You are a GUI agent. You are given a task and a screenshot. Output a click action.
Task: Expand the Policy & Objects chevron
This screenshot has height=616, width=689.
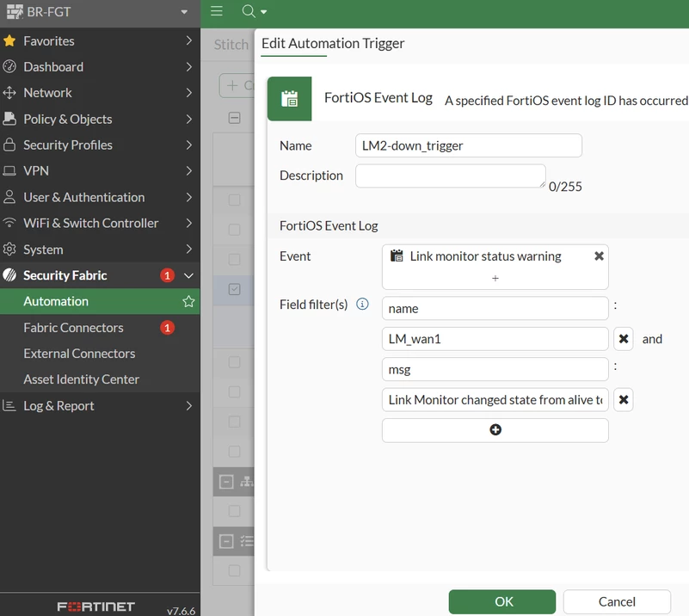(x=189, y=119)
